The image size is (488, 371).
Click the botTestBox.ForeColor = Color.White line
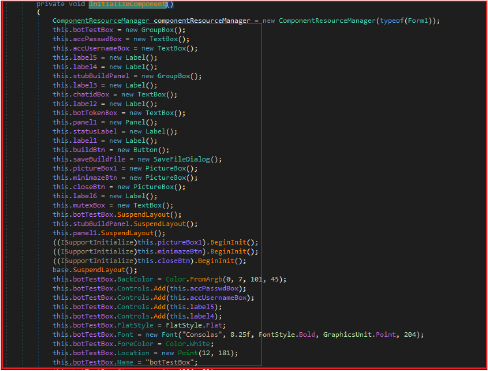pyautogui.click(x=133, y=344)
